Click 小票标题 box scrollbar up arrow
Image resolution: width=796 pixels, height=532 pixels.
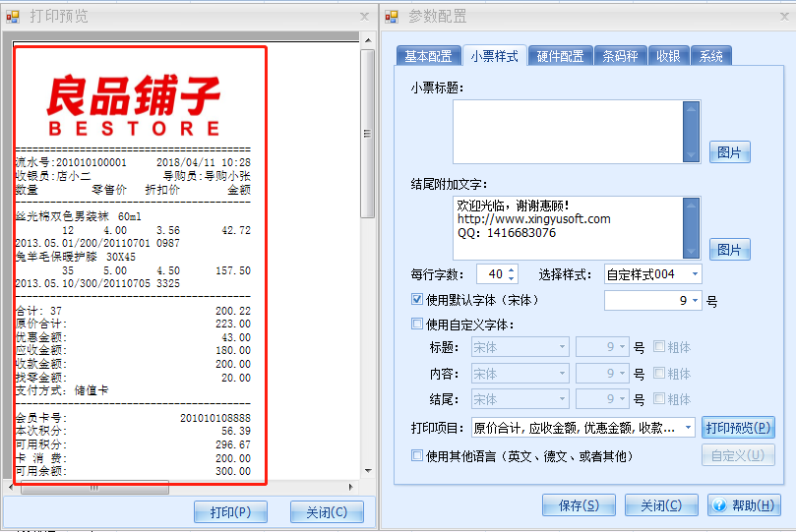tap(691, 107)
